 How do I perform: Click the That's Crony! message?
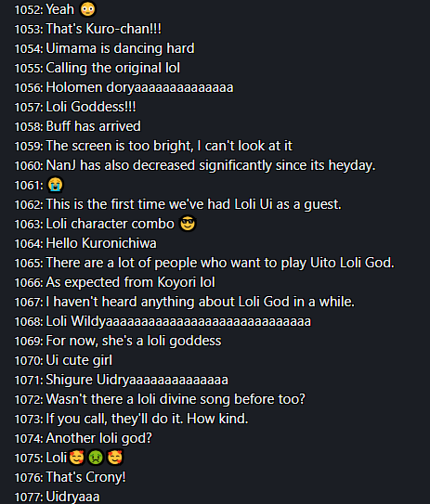pos(85,477)
